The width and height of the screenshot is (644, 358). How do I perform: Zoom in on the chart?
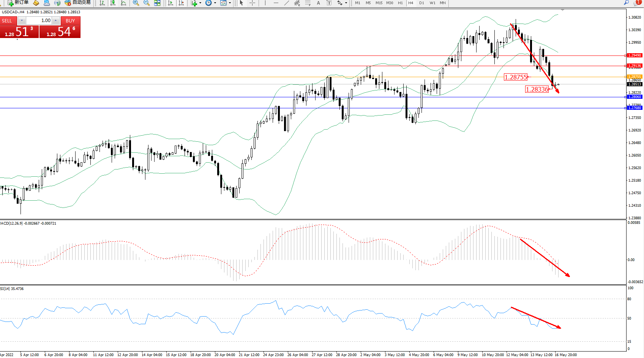pyautogui.click(x=136, y=3)
